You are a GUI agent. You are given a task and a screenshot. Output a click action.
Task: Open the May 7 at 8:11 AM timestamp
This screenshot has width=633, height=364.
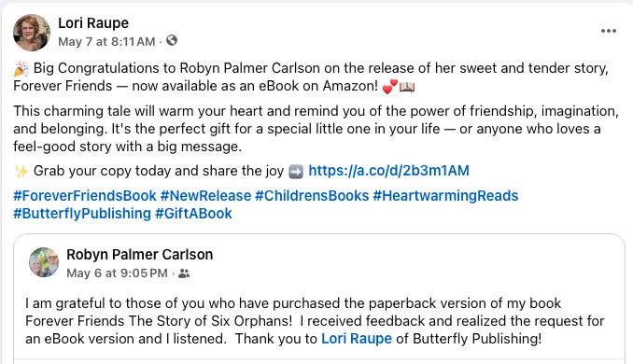click(x=106, y=42)
